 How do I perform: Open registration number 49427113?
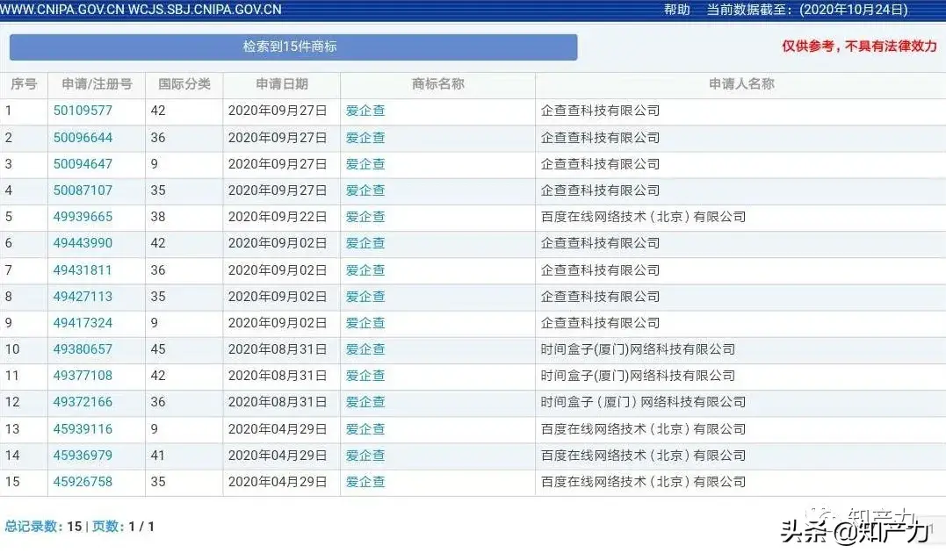coord(83,297)
